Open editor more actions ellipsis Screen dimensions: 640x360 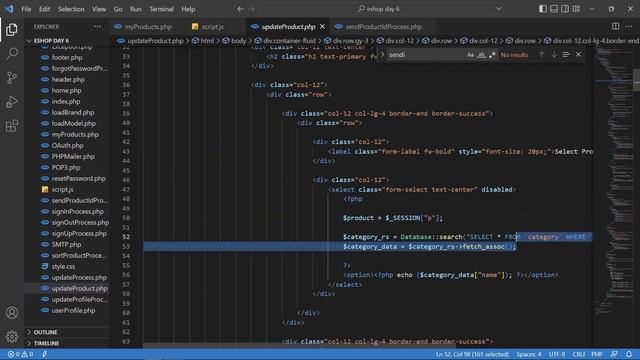click(x=628, y=27)
